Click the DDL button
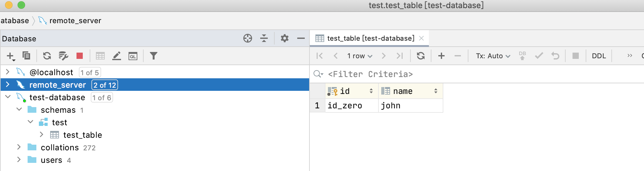This screenshot has height=171, width=644. pos(599,56)
